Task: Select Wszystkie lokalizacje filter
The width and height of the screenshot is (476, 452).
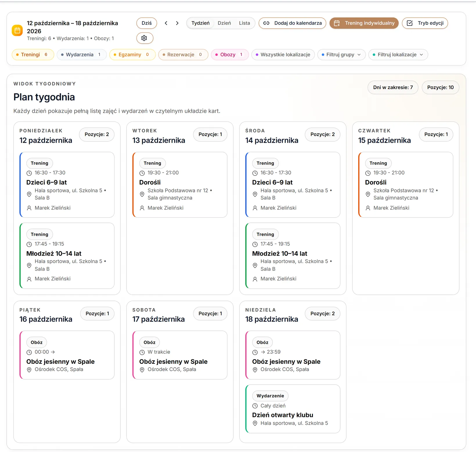Action: [x=283, y=55]
